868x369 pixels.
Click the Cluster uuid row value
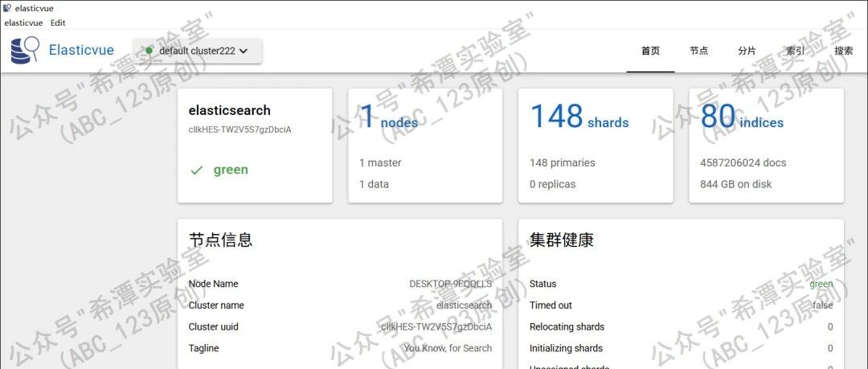[x=436, y=327]
